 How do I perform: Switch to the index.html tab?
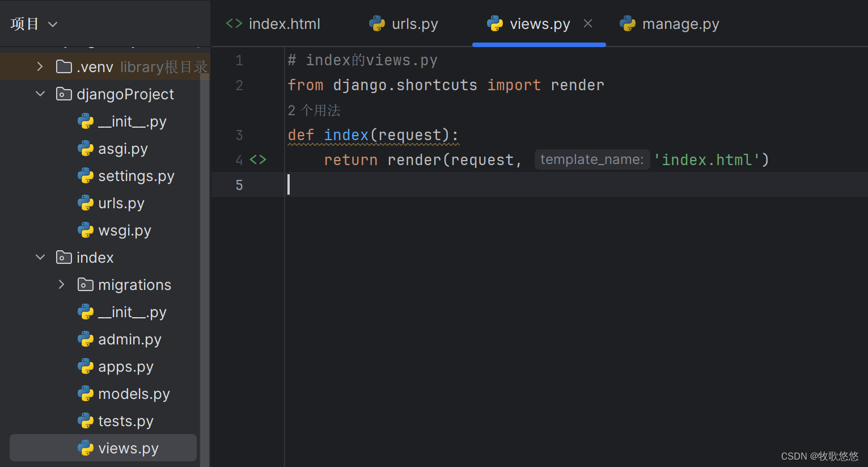(273, 24)
